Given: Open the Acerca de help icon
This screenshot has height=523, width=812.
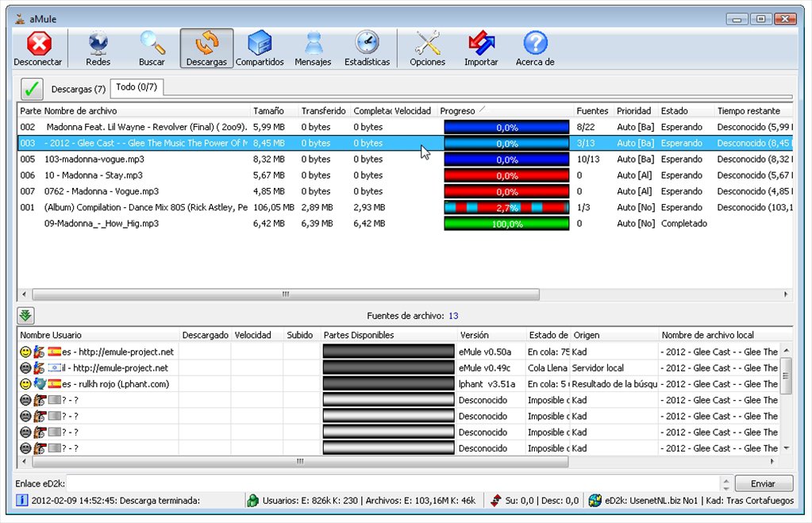Looking at the screenshot, I should tap(535, 48).
